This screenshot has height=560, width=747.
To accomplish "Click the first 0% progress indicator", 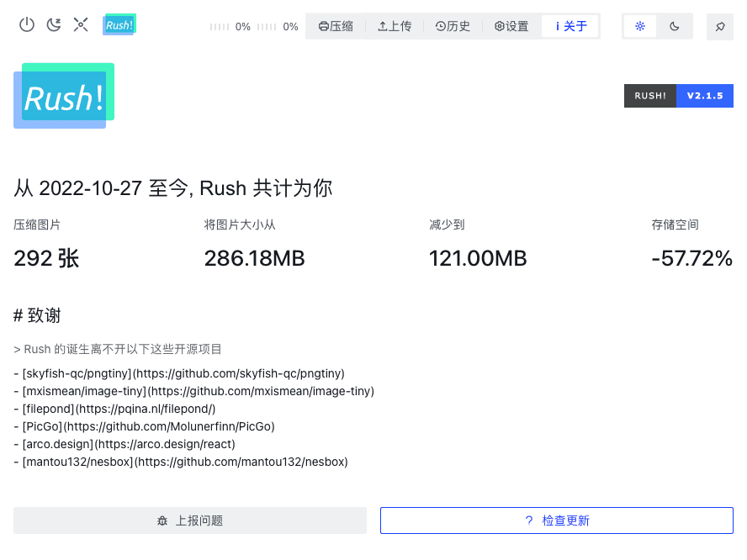I will click(x=230, y=27).
